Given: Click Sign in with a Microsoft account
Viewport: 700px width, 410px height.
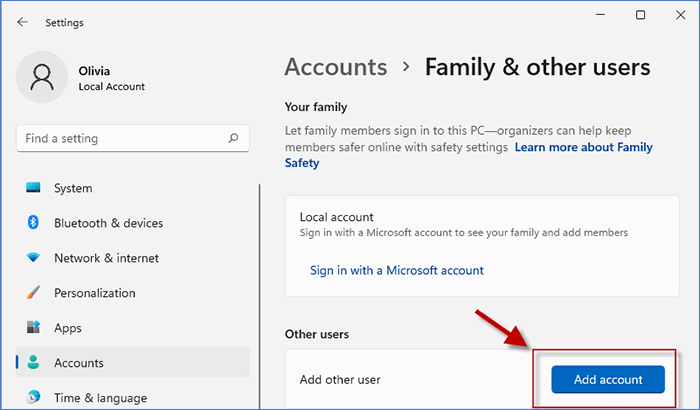Looking at the screenshot, I should (396, 270).
